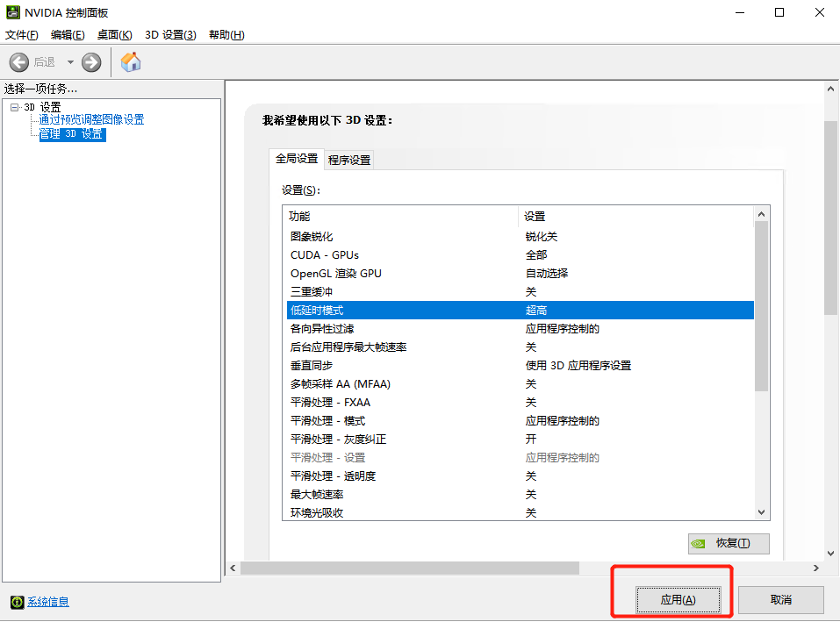
Task: Click the 应用(A) apply button
Action: click(x=678, y=600)
